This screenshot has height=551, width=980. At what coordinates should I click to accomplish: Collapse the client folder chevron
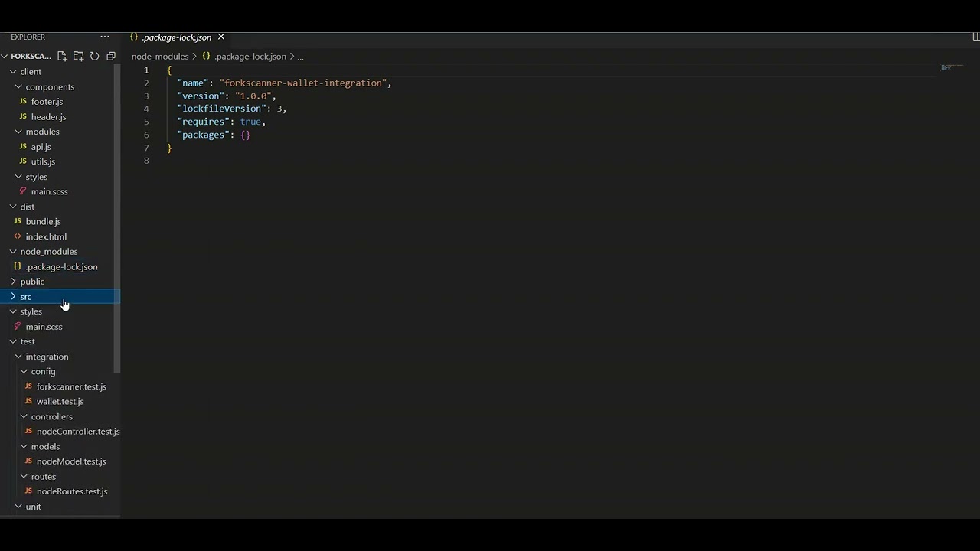click(x=13, y=71)
